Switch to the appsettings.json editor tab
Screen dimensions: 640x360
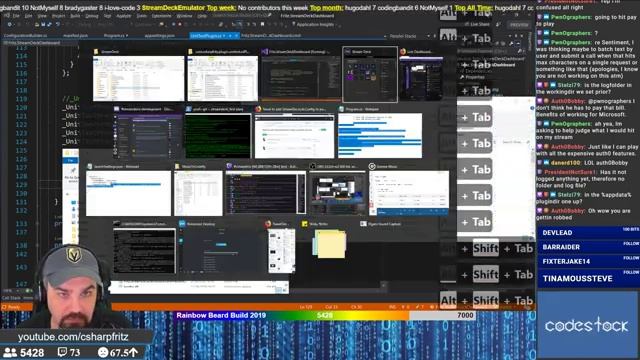click(x=160, y=36)
